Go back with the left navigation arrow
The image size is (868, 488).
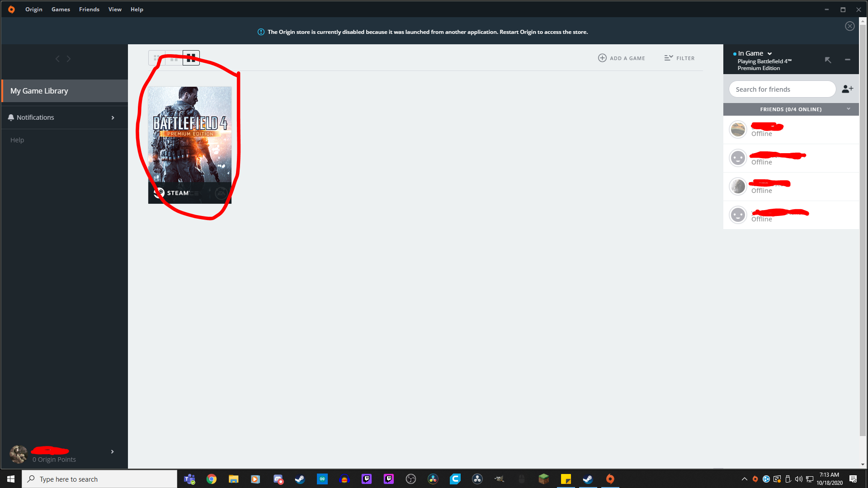pyautogui.click(x=57, y=59)
